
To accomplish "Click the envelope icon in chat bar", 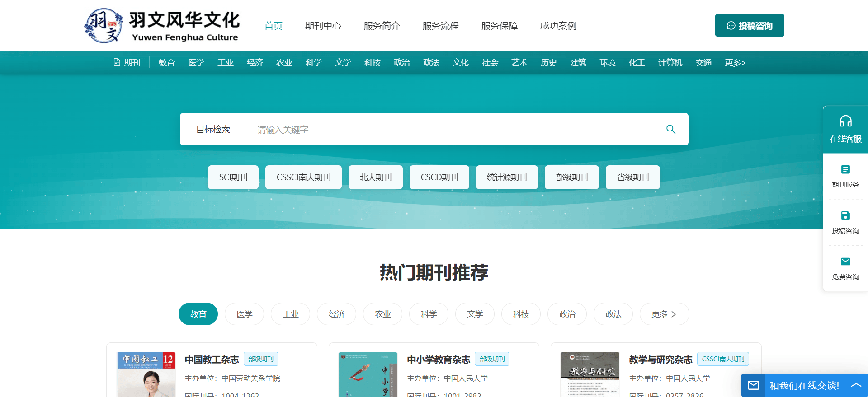I will click(754, 385).
